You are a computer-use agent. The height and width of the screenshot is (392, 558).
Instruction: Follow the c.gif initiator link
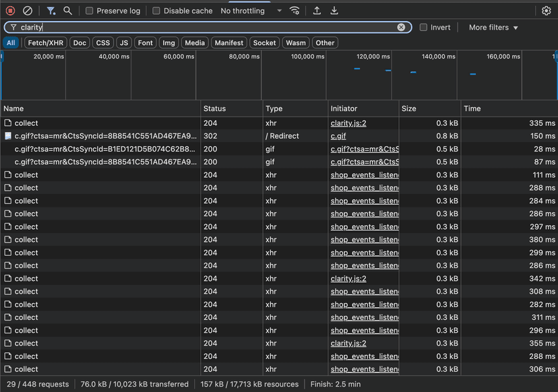(x=338, y=136)
